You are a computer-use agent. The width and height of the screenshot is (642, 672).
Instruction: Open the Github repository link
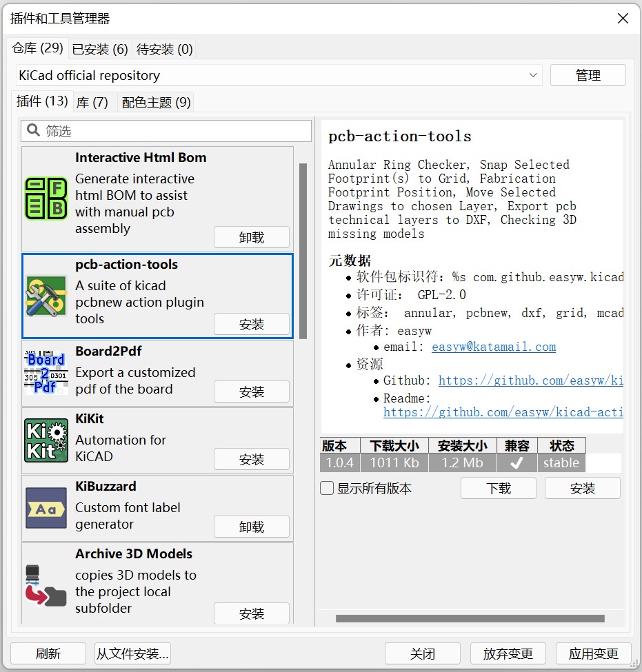pyautogui.click(x=531, y=380)
